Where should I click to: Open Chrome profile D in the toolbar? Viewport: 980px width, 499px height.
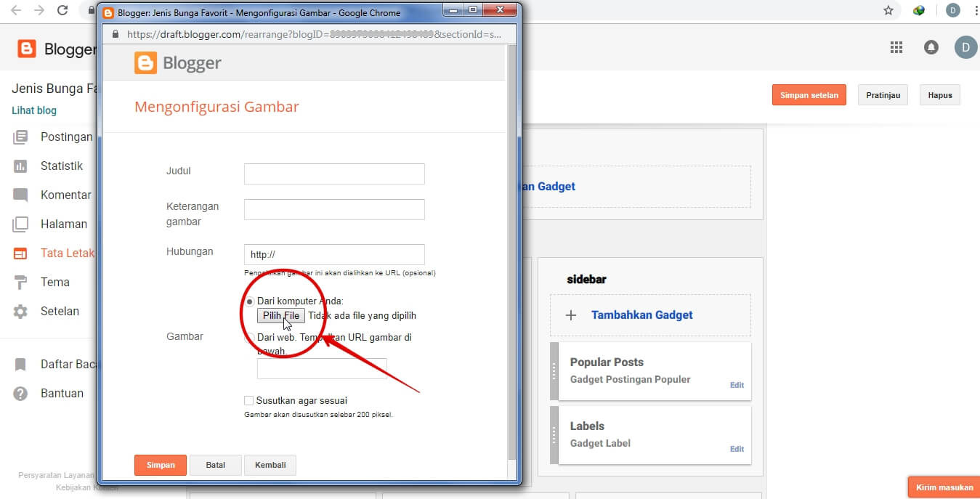[952, 10]
